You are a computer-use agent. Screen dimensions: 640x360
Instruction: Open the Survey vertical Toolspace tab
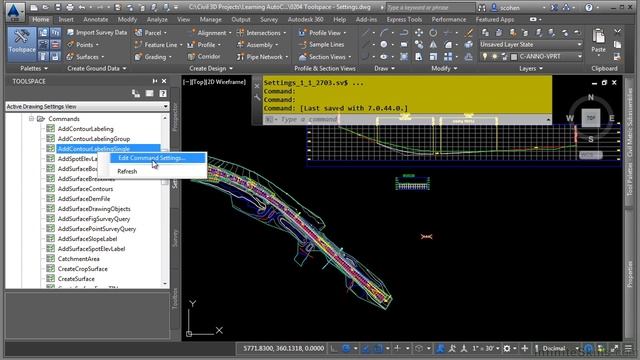tap(176, 238)
